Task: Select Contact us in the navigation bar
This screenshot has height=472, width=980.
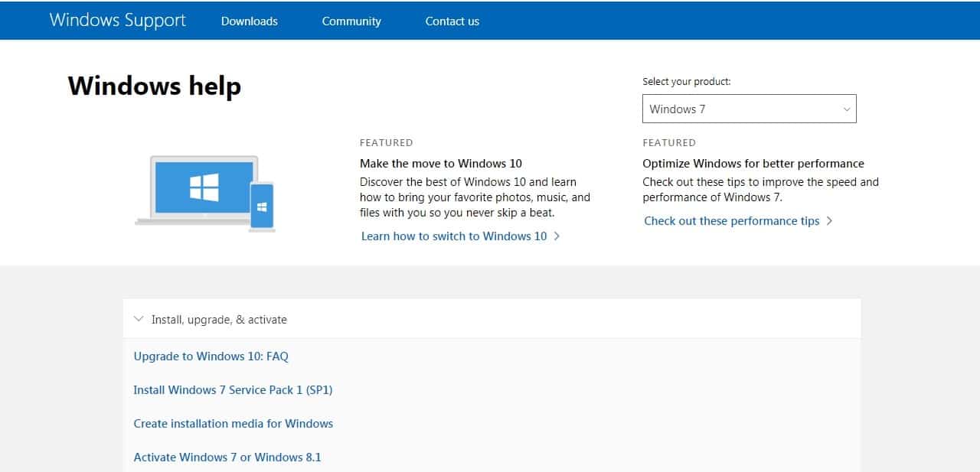Action: tap(452, 21)
